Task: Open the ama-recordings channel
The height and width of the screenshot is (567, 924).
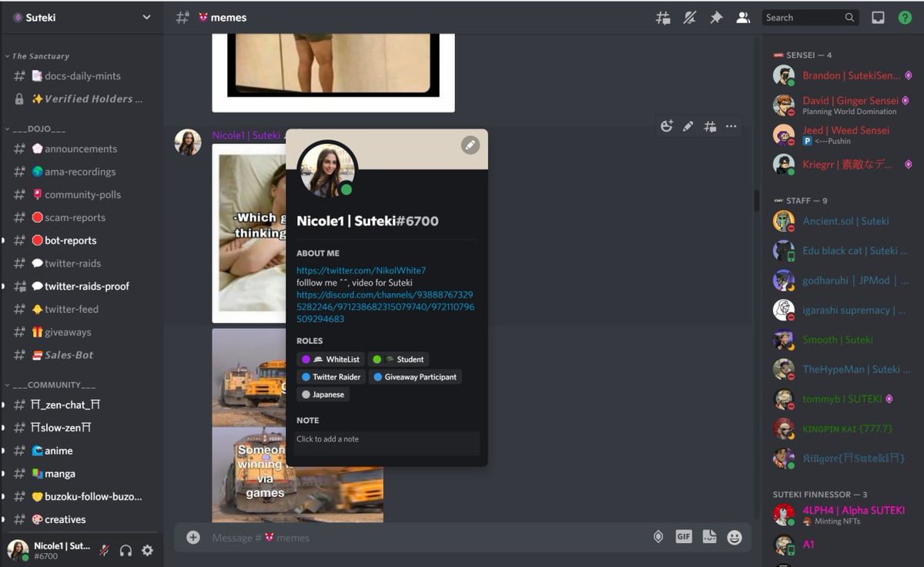Action: click(82, 172)
